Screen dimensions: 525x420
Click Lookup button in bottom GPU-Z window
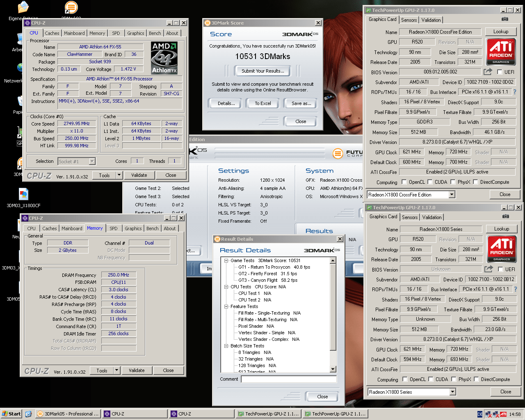pyautogui.click(x=502, y=229)
